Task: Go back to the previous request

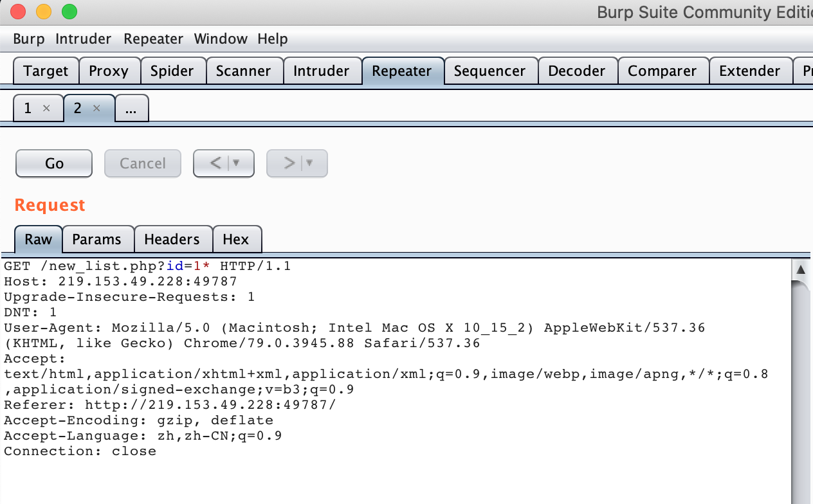Action: pos(215,163)
